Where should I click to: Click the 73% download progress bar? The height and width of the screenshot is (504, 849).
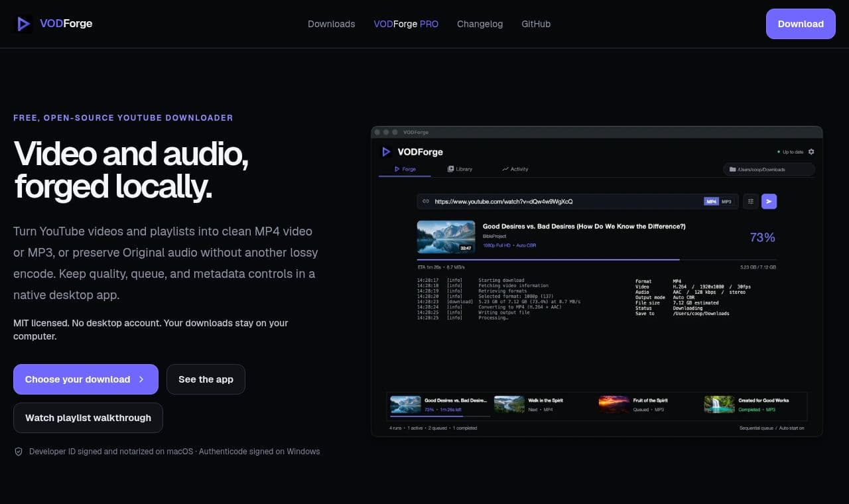coord(596,260)
